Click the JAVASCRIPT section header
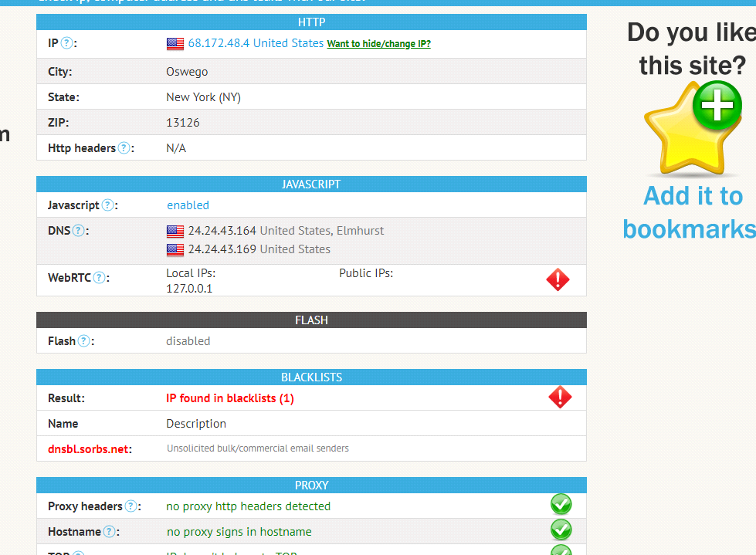756x555 pixels. click(311, 184)
